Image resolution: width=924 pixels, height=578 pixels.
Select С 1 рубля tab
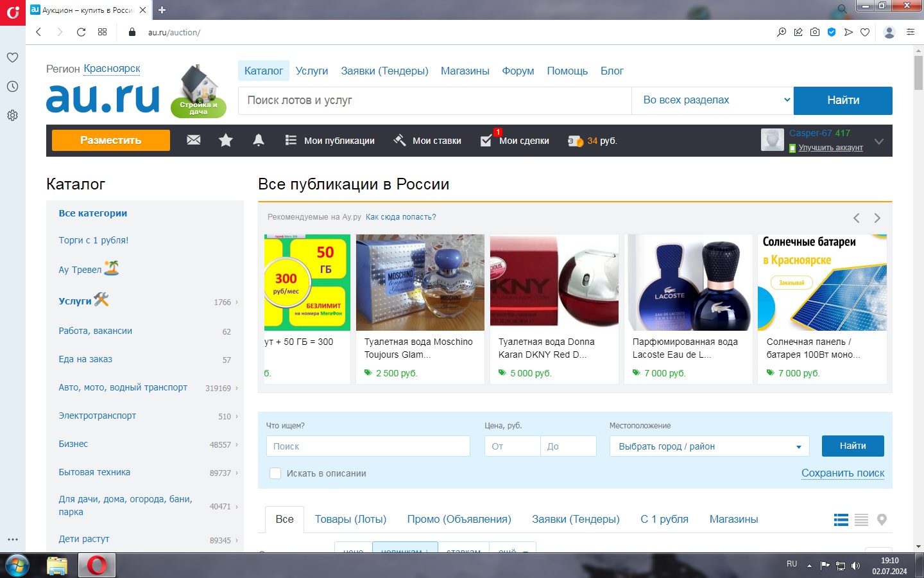664,519
